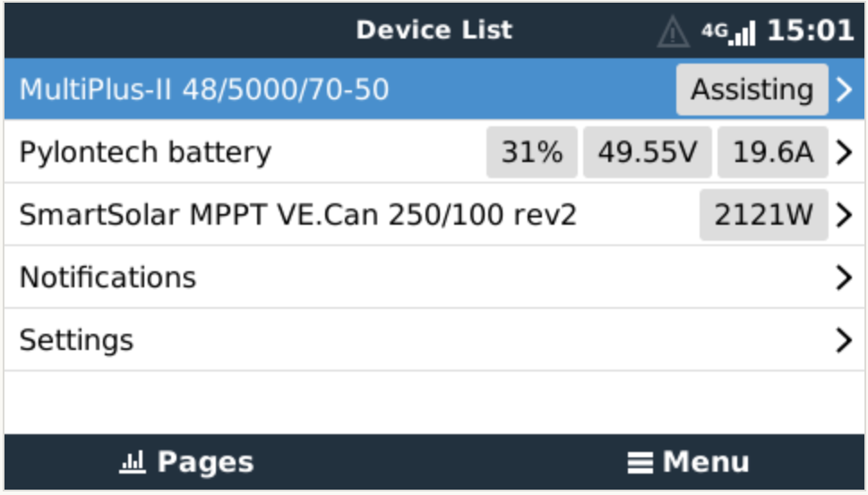Open the Notifications chevron arrow
Screen dimensions: 868x495
pos(843,277)
